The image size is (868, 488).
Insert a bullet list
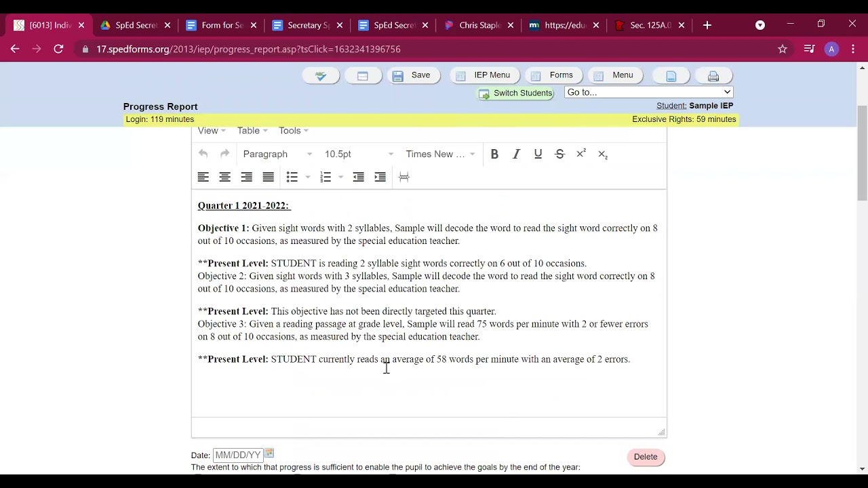click(x=292, y=177)
